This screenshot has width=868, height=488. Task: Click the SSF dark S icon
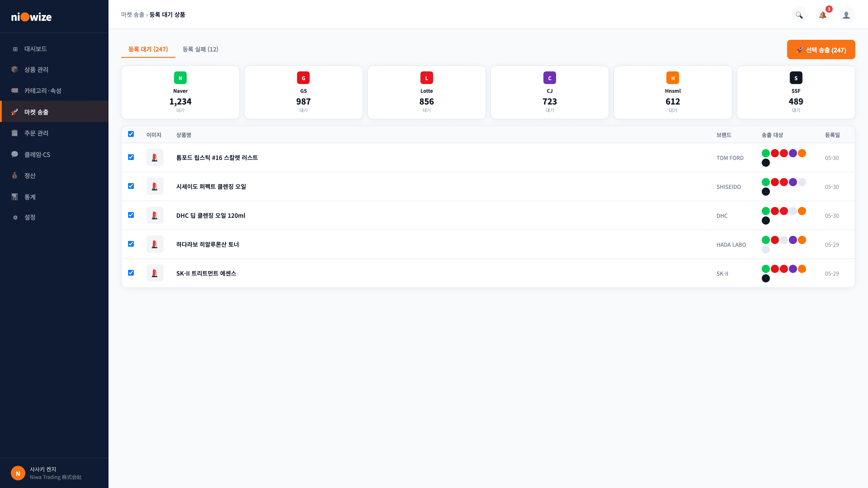point(796,78)
